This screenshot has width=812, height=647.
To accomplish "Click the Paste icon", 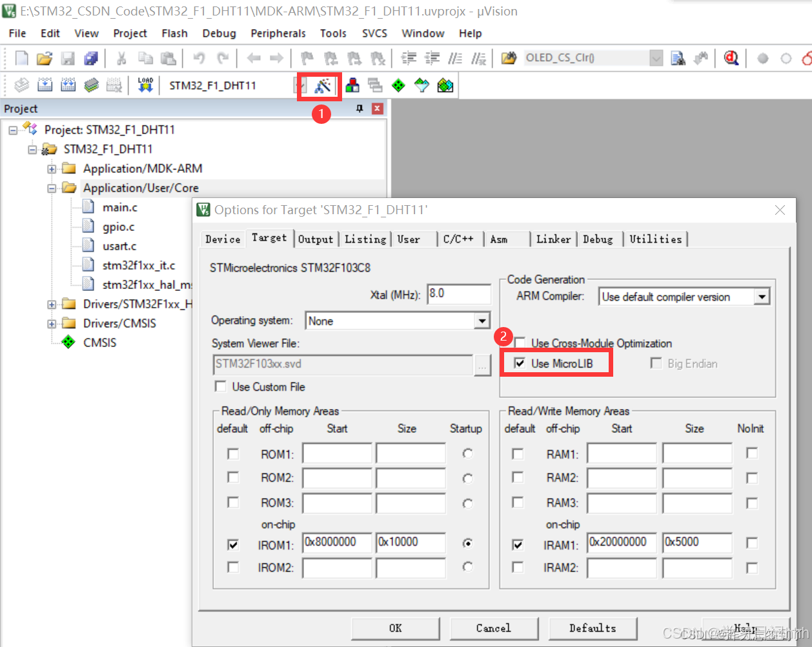I will coord(168,58).
